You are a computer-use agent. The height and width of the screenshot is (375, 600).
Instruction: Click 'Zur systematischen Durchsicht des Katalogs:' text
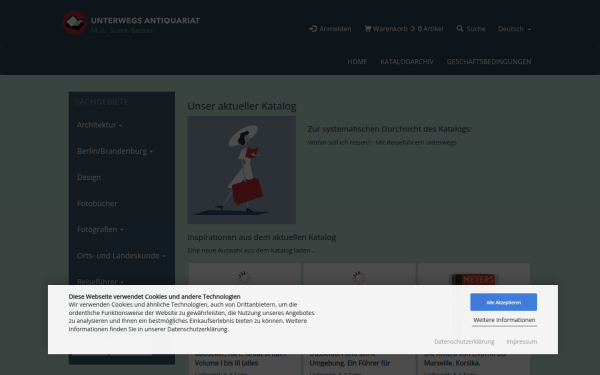(x=390, y=129)
